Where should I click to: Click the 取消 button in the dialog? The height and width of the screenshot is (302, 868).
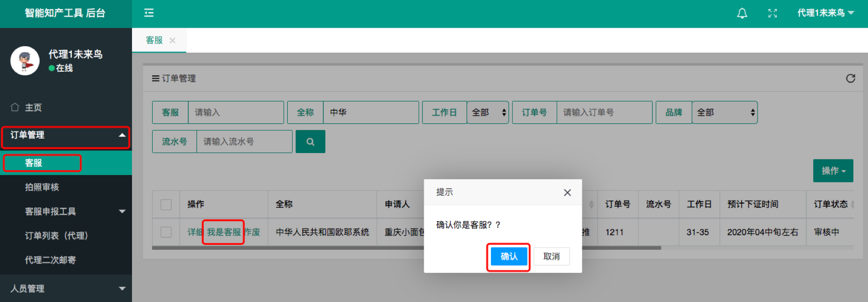pyautogui.click(x=551, y=256)
